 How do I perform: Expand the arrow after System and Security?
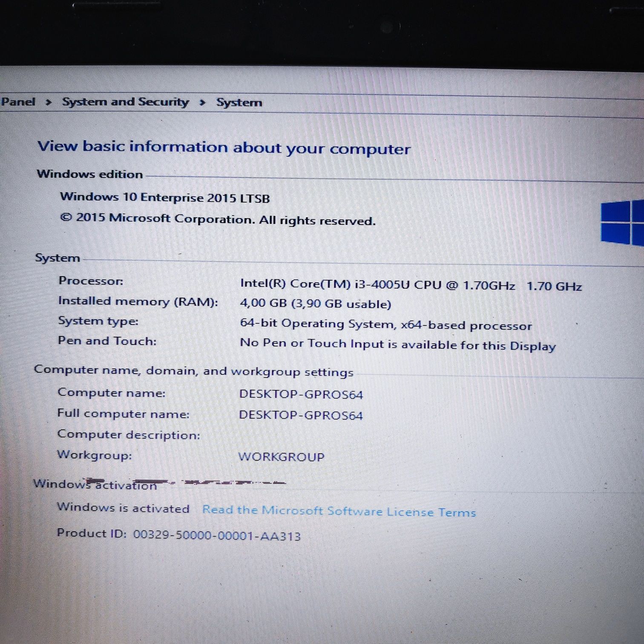(x=202, y=103)
